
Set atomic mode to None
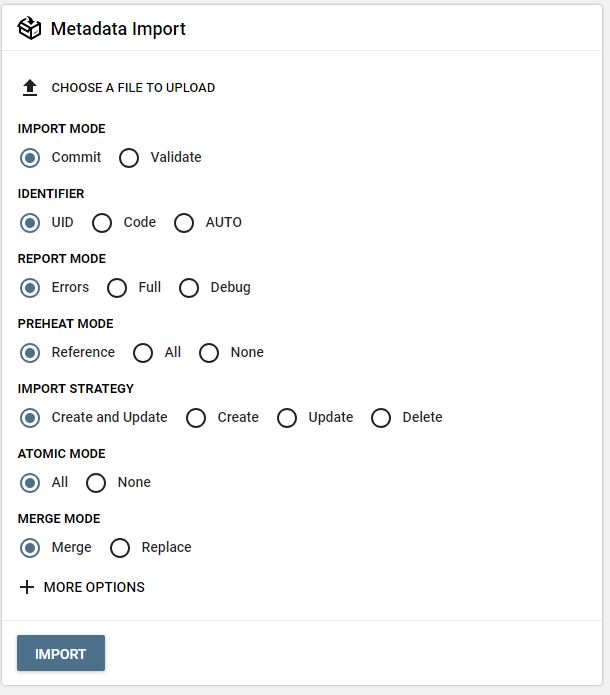click(x=96, y=483)
